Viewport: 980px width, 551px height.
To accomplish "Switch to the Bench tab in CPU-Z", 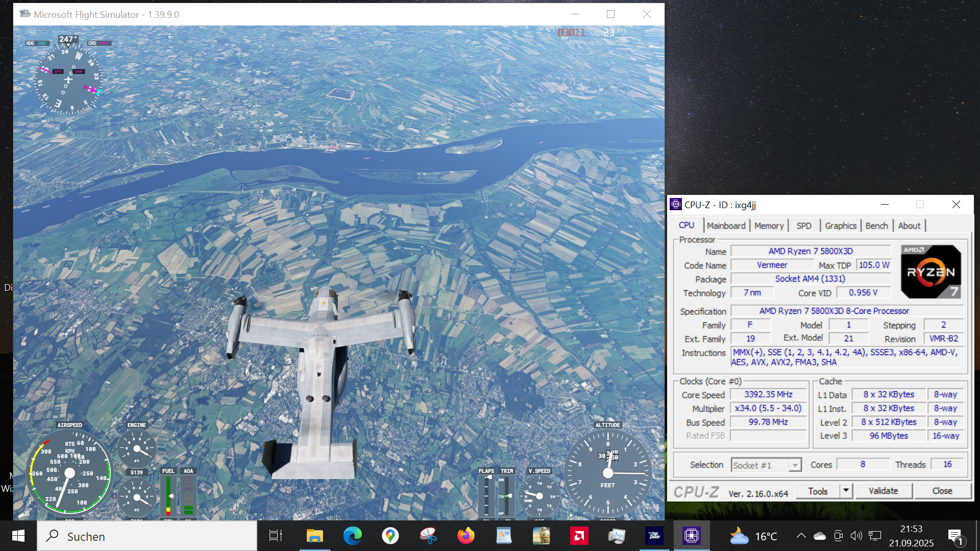I will click(x=876, y=226).
